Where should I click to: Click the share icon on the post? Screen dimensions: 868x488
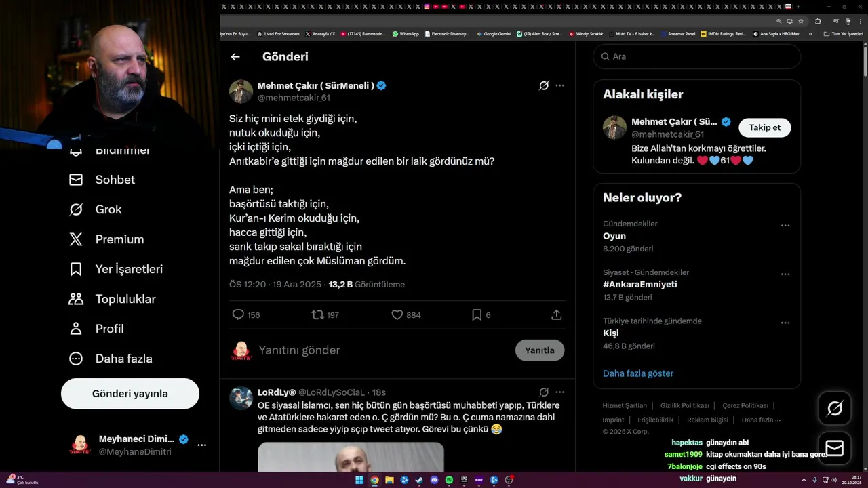(557, 314)
